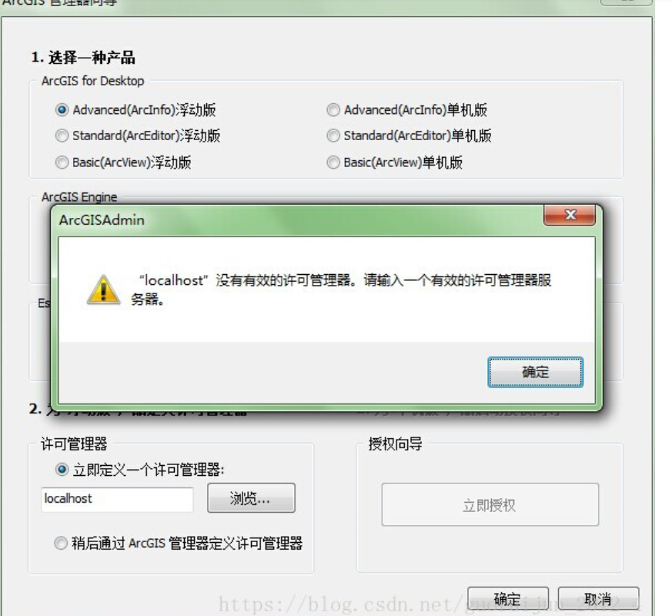Choose Basic(ArcView) 浮动版 radio button
Viewport: 672px width, 616px height.
[x=62, y=162]
